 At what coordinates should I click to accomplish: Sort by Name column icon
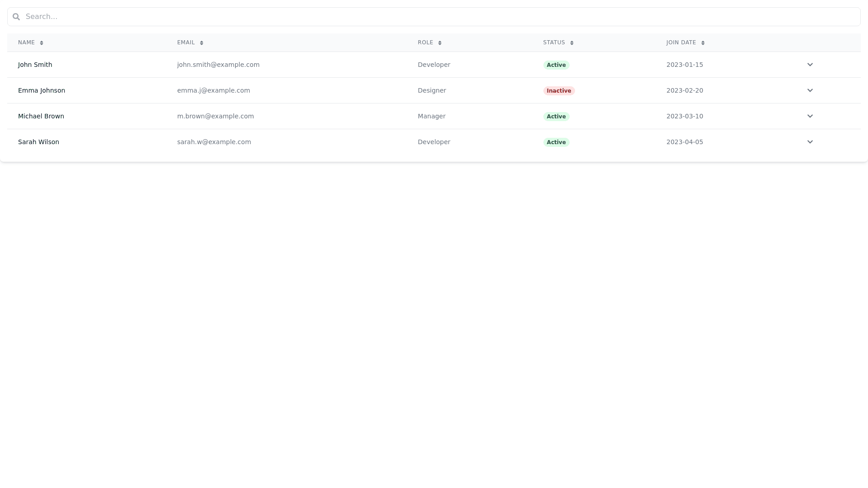pos(42,43)
